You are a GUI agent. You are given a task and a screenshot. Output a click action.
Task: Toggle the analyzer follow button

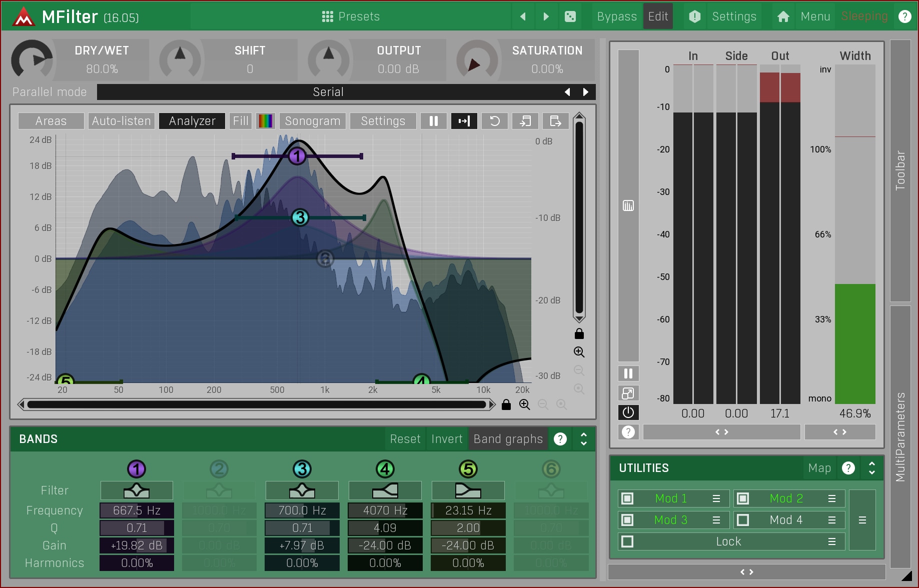(464, 121)
